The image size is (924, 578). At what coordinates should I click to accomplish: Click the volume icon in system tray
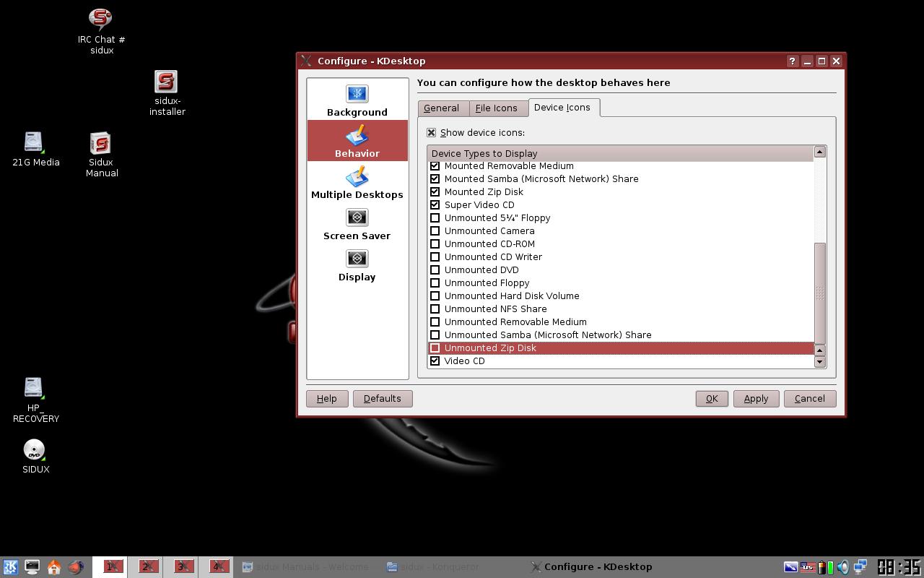842,567
